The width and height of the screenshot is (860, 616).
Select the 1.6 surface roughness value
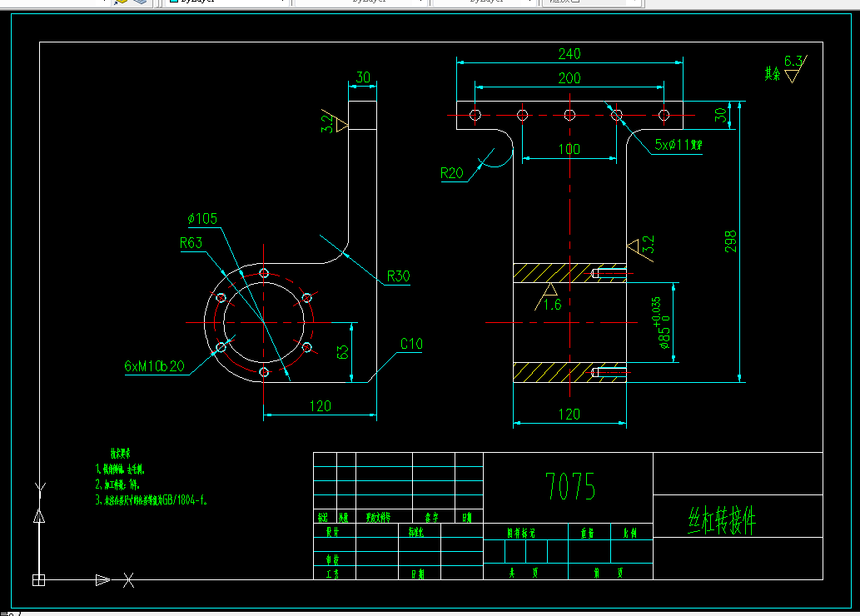(x=552, y=305)
